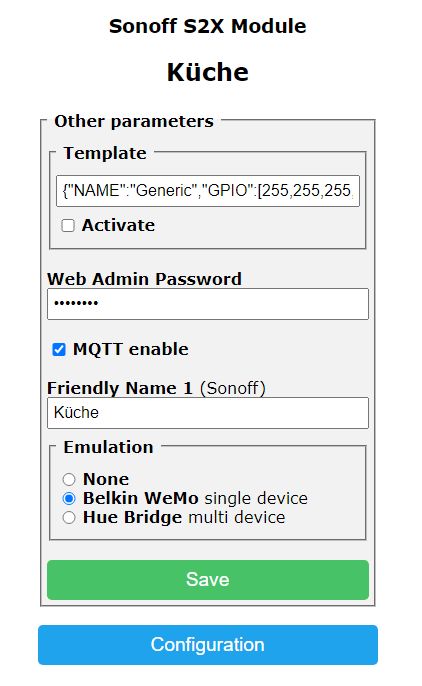Select the Belkin WeMo radio button
The height and width of the screenshot is (686, 422).
pos(69,499)
